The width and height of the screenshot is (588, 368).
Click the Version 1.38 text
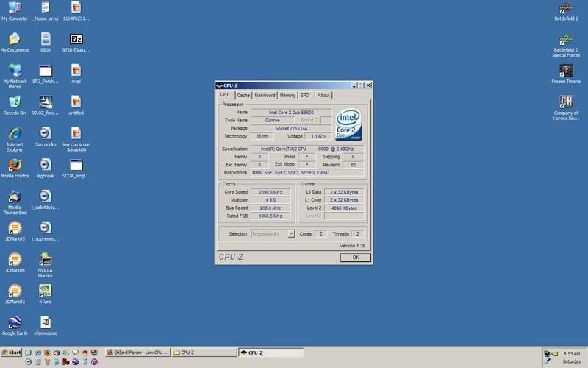point(352,246)
